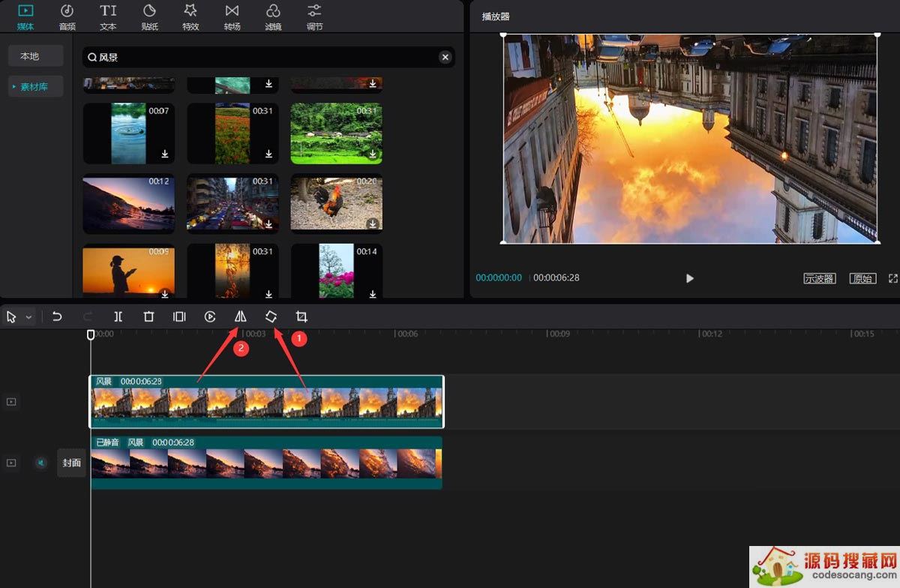Switch to the 特效 effects tab
Viewport: 900px width, 588px height.
pos(190,17)
